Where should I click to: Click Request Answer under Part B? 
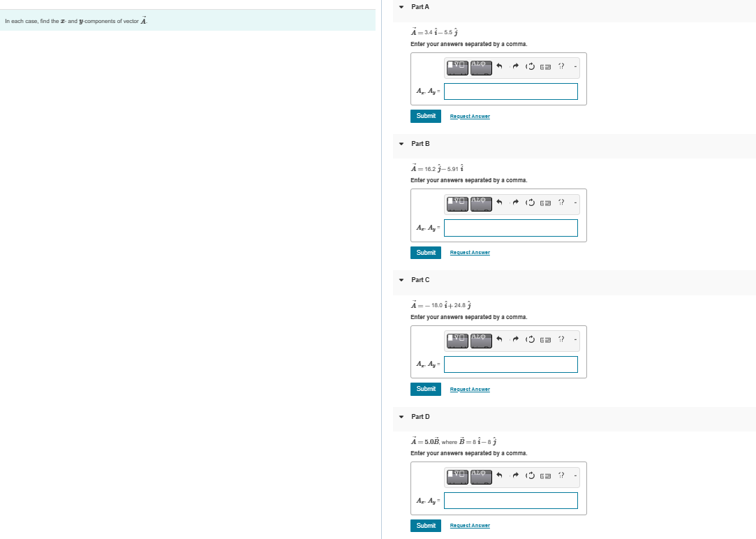[x=470, y=252]
